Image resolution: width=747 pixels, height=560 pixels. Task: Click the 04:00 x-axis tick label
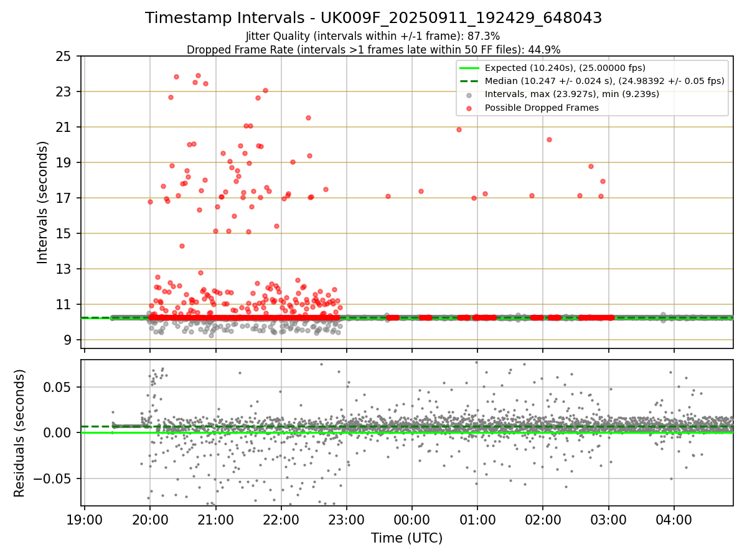pos(675,519)
